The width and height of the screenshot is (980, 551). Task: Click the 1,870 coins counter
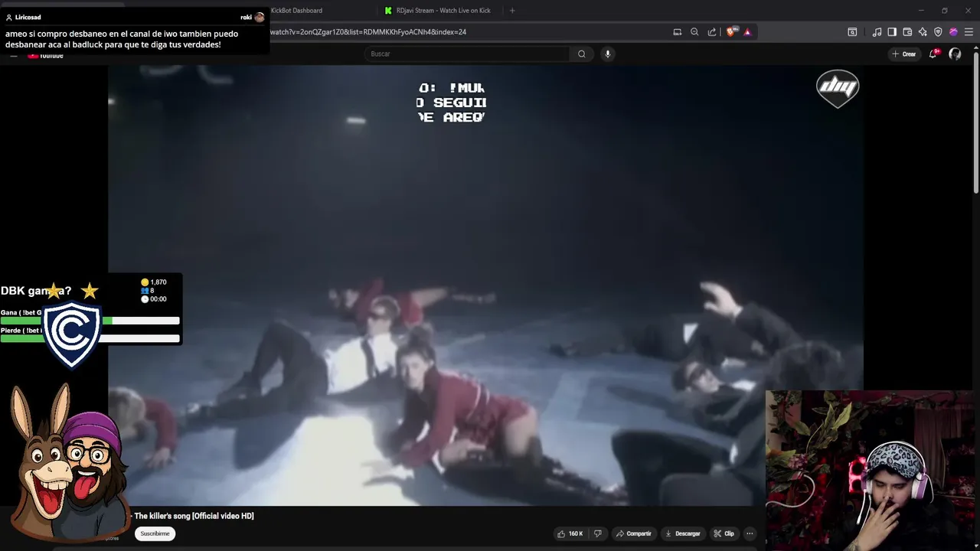coord(154,282)
